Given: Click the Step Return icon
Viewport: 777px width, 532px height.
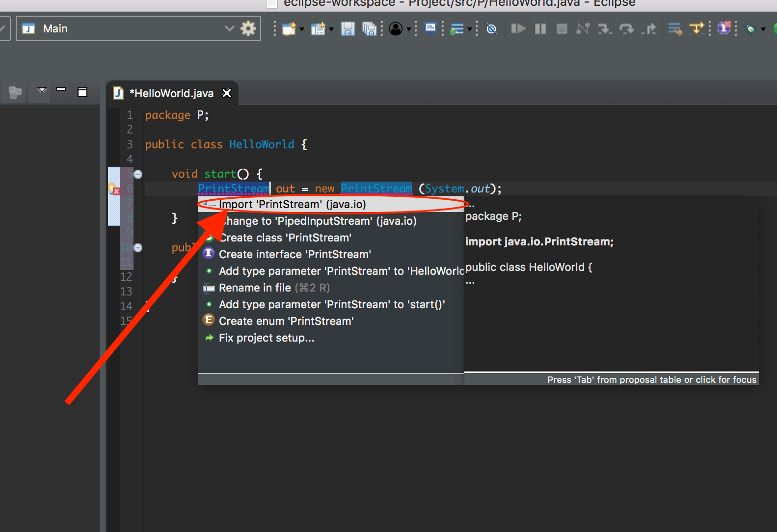Looking at the screenshot, I should [648, 29].
